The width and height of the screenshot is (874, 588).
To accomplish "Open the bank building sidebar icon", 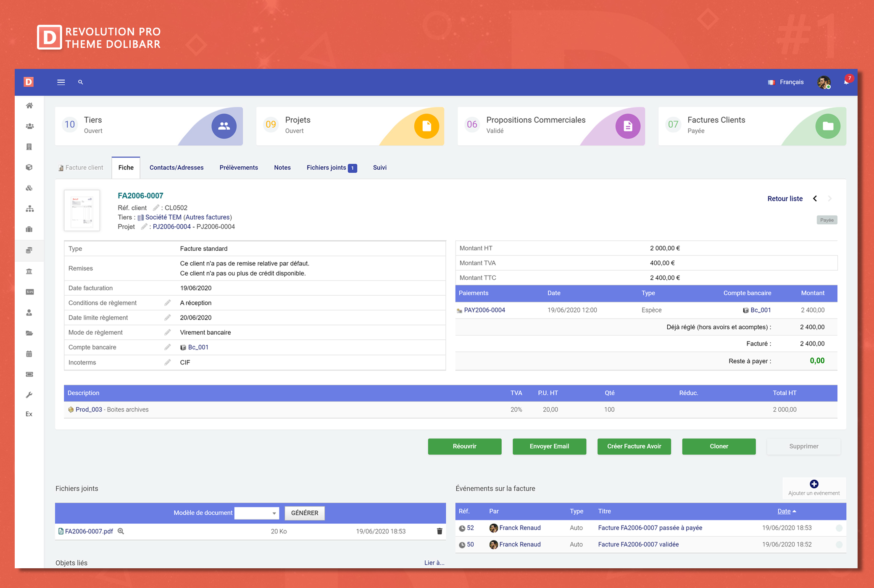I will pos(29,271).
